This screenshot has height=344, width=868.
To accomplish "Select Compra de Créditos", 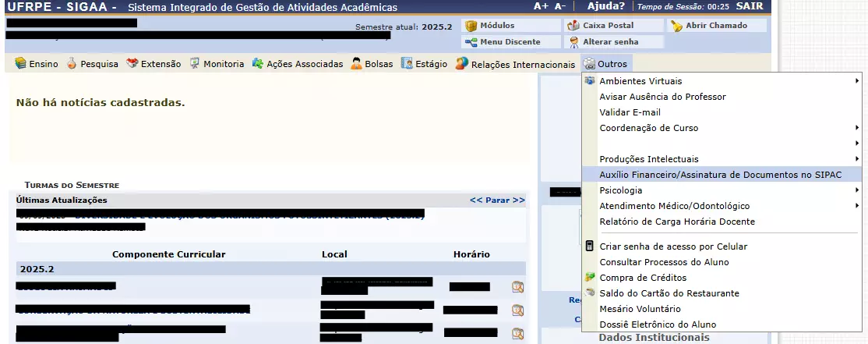I will (x=642, y=278).
